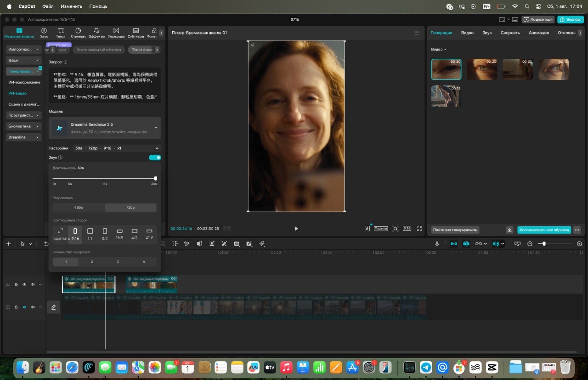The width and height of the screenshot is (588, 380).
Task: Expand the Пространст... sidebar section
Action: coord(24,115)
